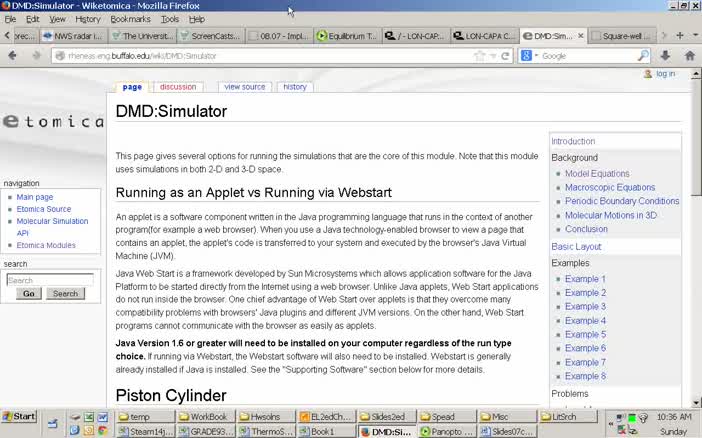
Task: Select the wiki discussion tab
Action: (178, 87)
